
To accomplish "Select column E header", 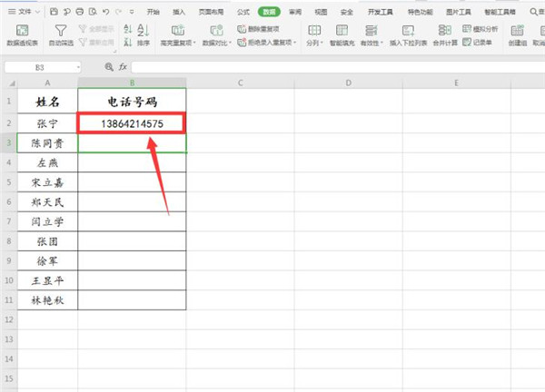I will tap(456, 83).
